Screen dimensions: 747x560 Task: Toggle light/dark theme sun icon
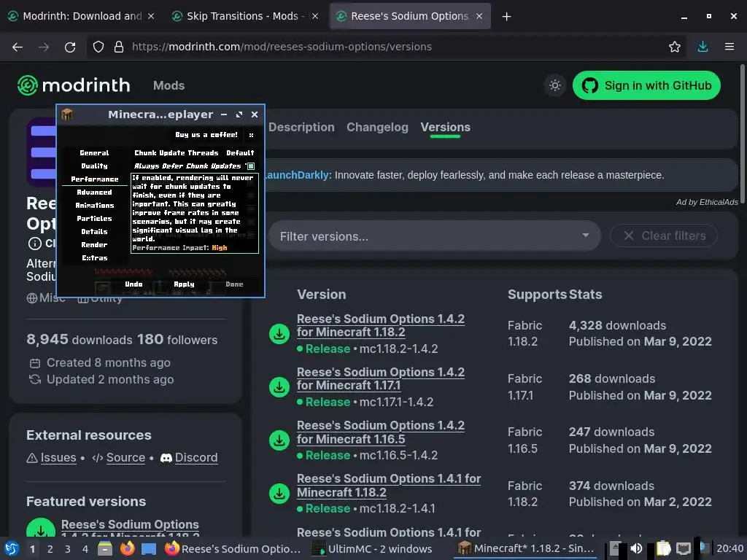click(x=554, y=86)
